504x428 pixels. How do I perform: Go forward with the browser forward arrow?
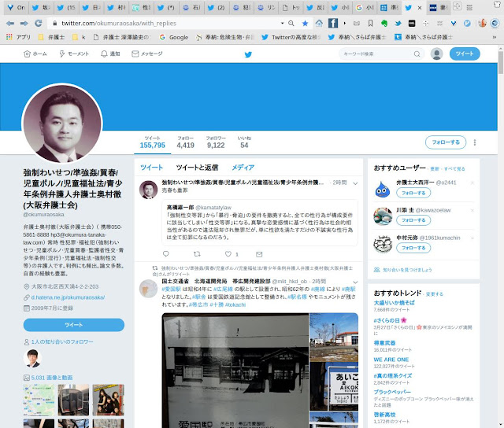(24, 23)
